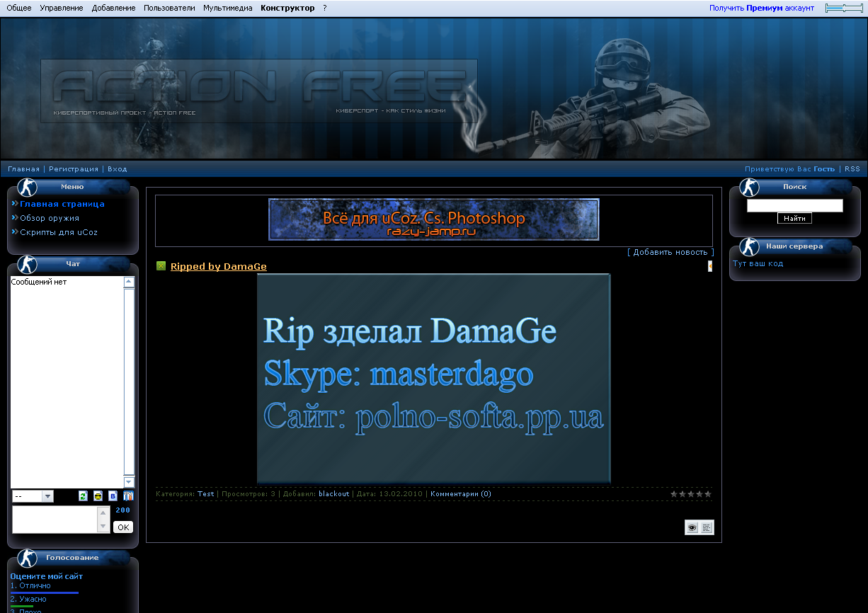Open the RSS feed link
Image resolution: width=868 pixels, height=613 pixels.
click(852, 169)
